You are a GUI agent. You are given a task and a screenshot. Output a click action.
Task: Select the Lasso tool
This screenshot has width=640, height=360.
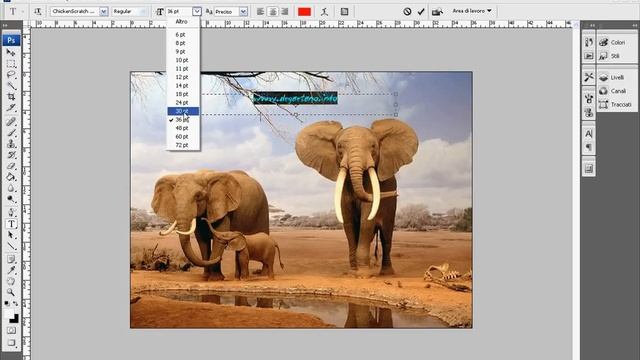(11, 75)
